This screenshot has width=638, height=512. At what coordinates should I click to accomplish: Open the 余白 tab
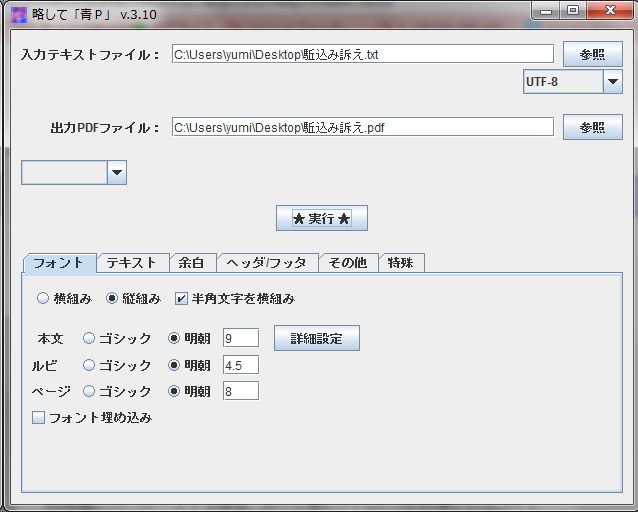pyautogui.click(x=192, y=263)
